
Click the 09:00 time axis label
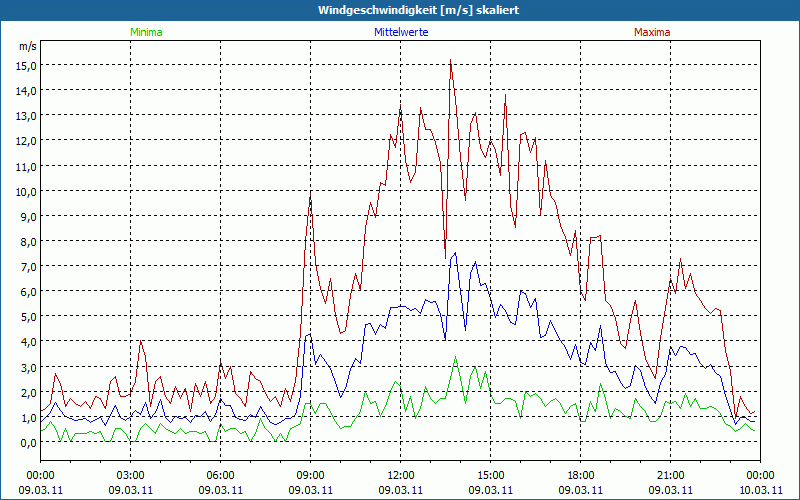[311, 476]
